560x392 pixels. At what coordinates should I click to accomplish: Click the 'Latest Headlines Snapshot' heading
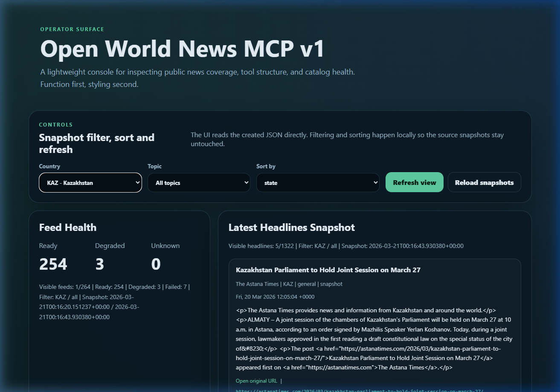coord(292,228)
